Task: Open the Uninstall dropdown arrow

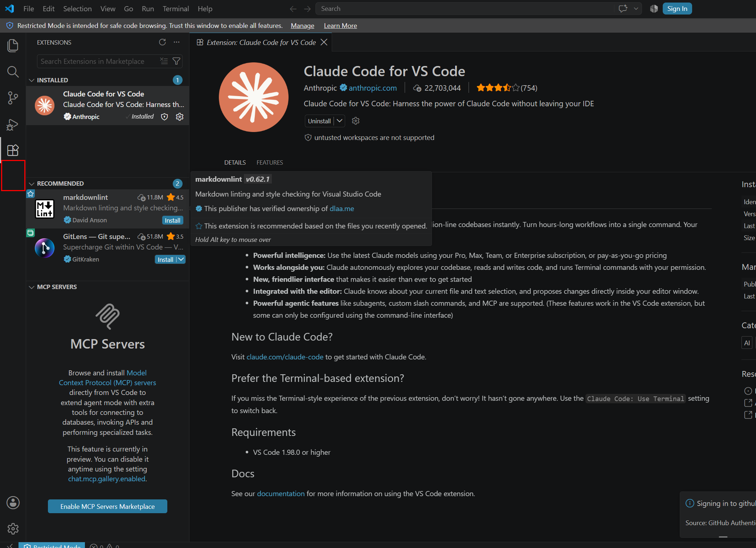Action: click(x=339, y=121)
